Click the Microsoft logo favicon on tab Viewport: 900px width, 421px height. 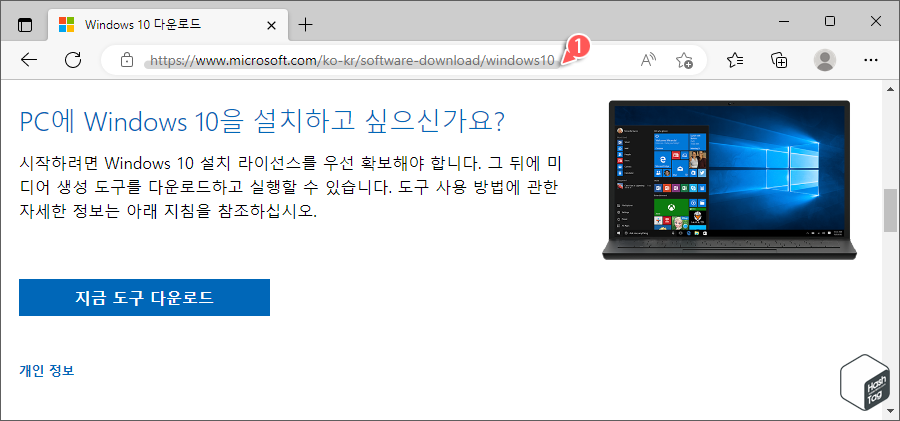click(67, 25)
